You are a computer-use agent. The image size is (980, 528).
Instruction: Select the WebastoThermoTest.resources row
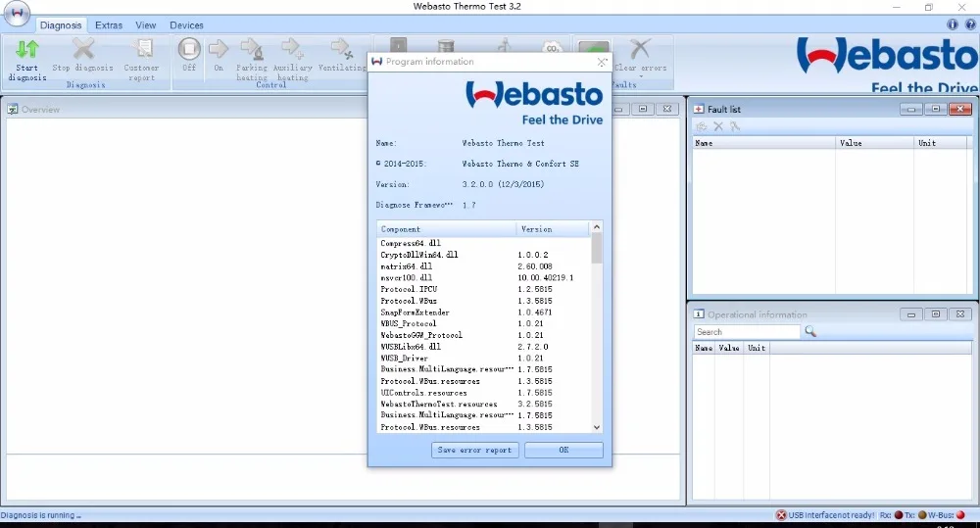pos(484,405)
